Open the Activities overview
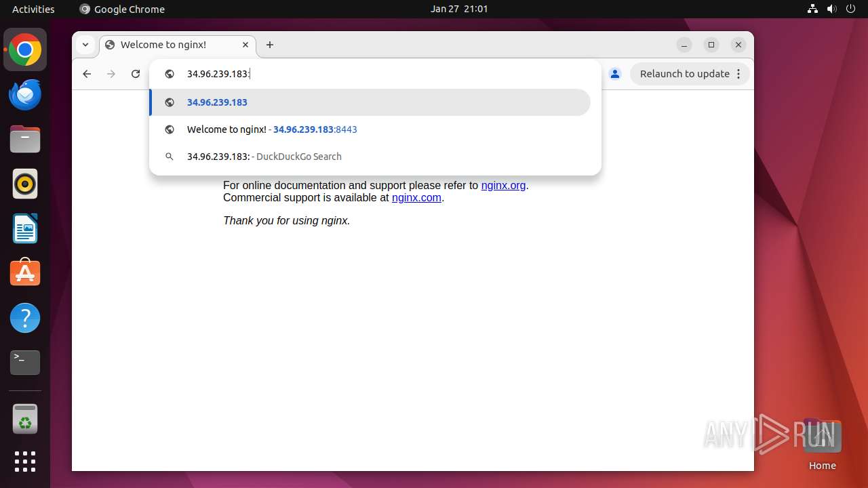 (x=33, y=9)
